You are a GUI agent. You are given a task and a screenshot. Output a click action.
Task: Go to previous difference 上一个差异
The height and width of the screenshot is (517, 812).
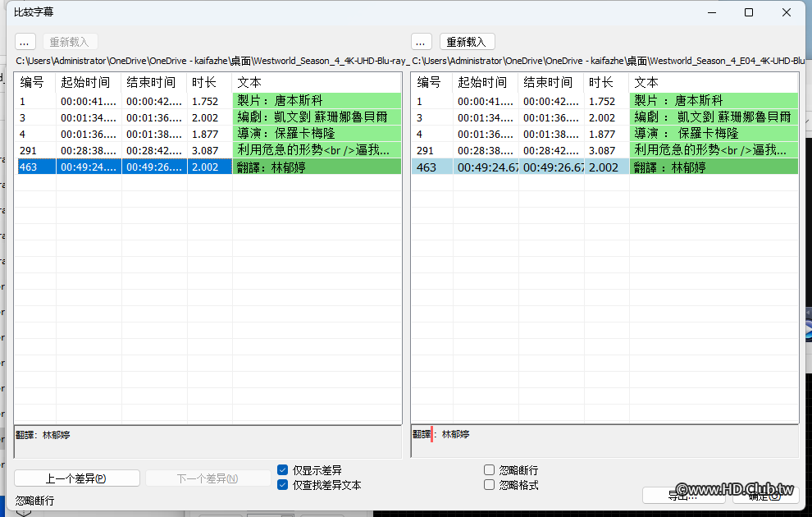[x=76, y=478]
